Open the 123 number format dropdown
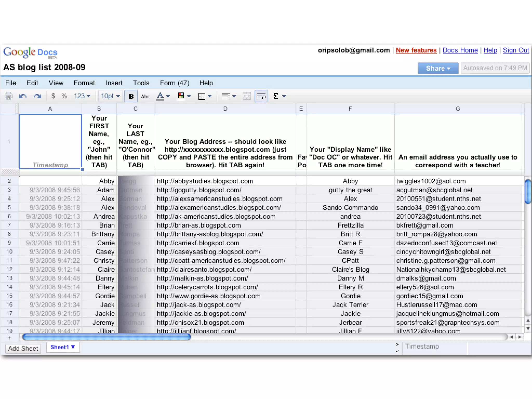The width and height of the screenshot is (532, 399). coord(82,96)
